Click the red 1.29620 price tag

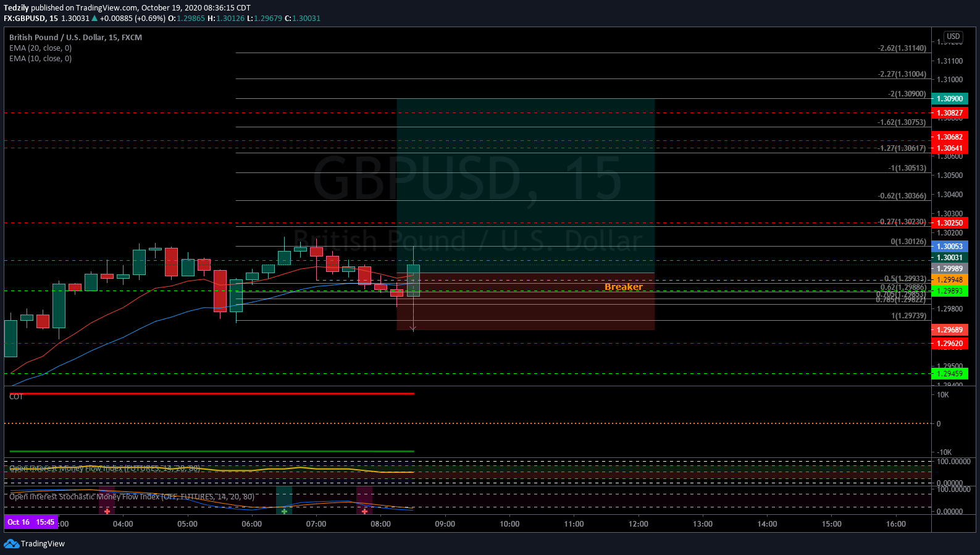coord(950,344)
